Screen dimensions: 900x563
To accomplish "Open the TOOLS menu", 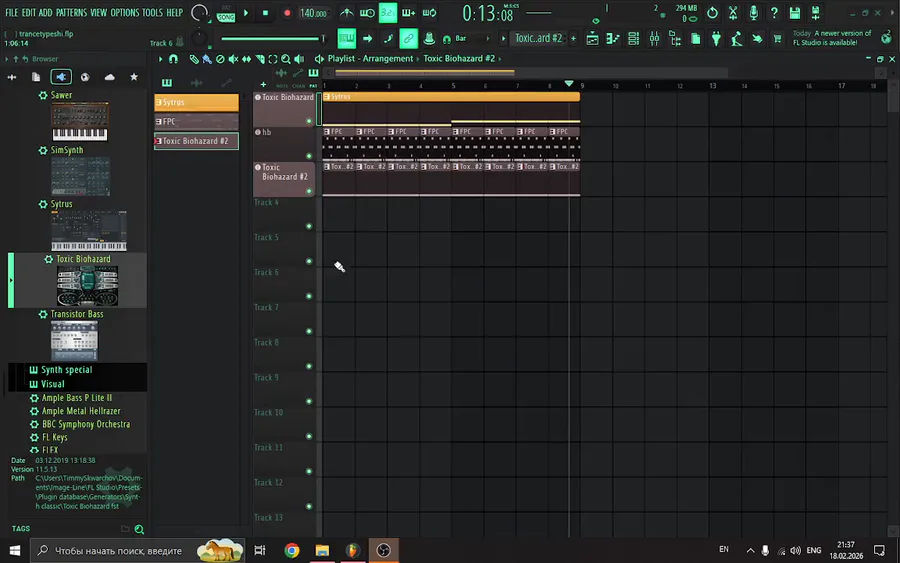I will click(152, 13).
